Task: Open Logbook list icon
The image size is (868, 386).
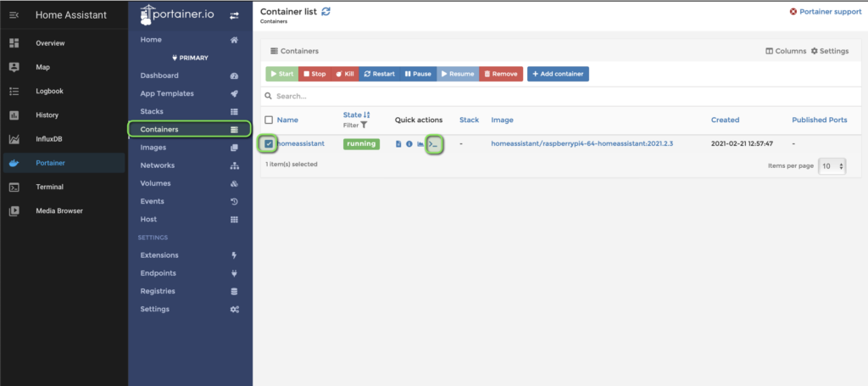Action: (x=14, y=91)
